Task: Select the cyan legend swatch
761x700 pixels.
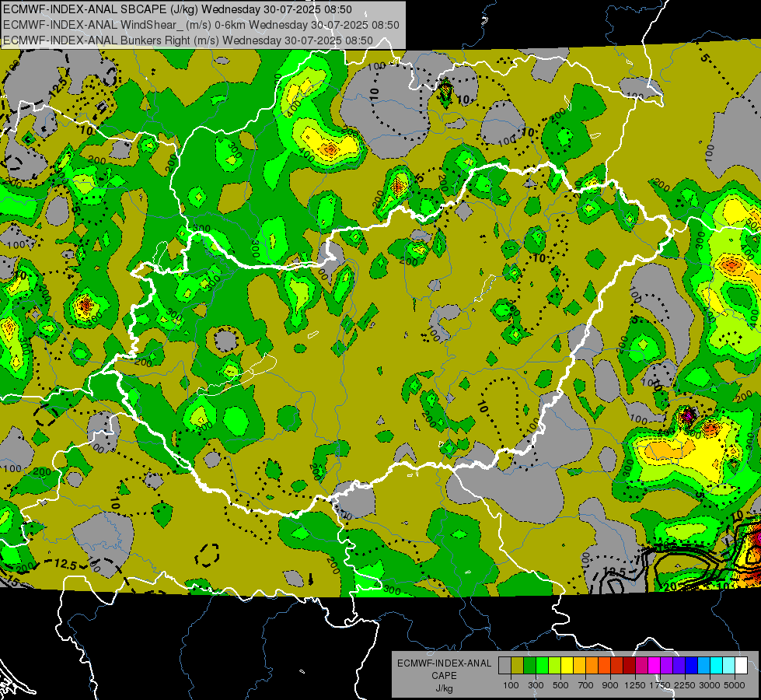Action: 717,666
